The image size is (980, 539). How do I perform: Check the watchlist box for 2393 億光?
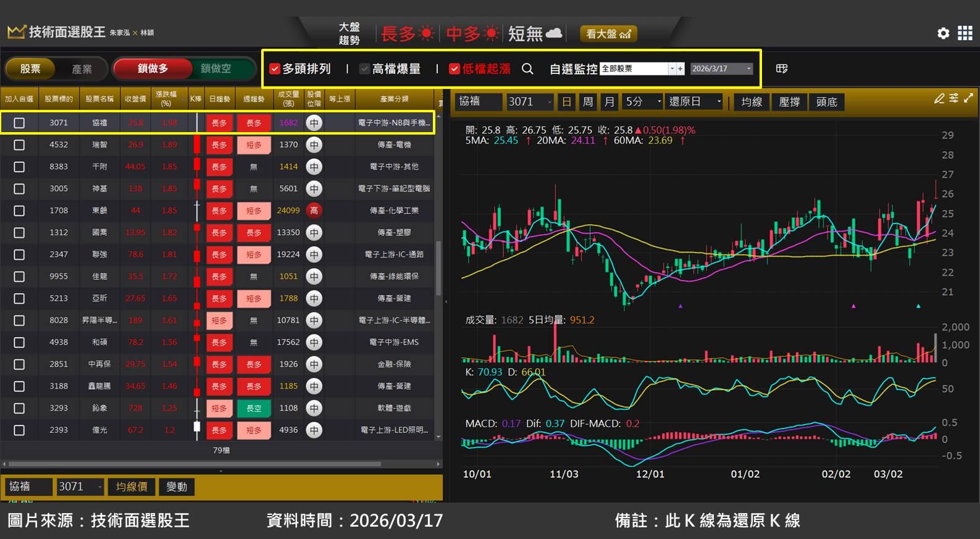click(x=19, y=430)
